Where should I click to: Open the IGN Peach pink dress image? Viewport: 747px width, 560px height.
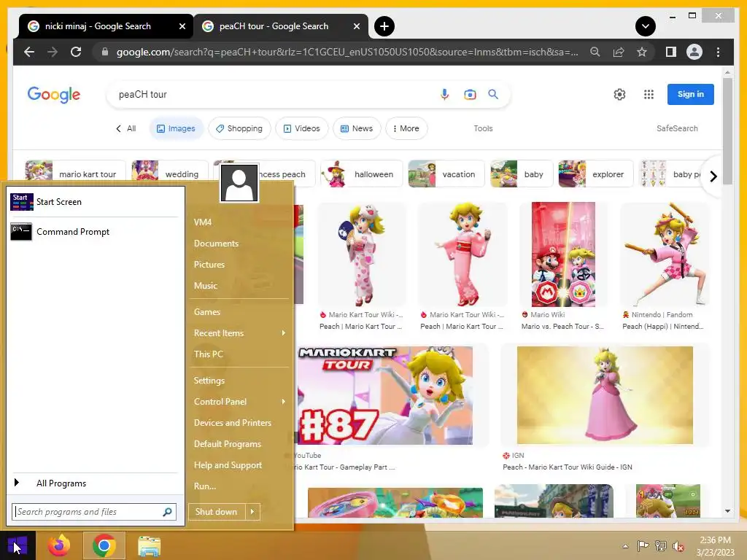click(x=605, y=395)
